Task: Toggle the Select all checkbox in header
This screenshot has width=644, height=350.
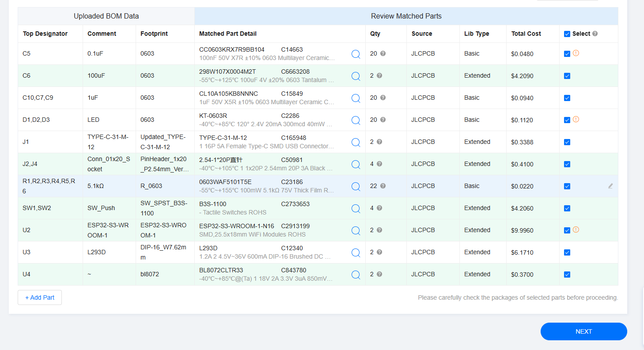Action: click(567, 34)
